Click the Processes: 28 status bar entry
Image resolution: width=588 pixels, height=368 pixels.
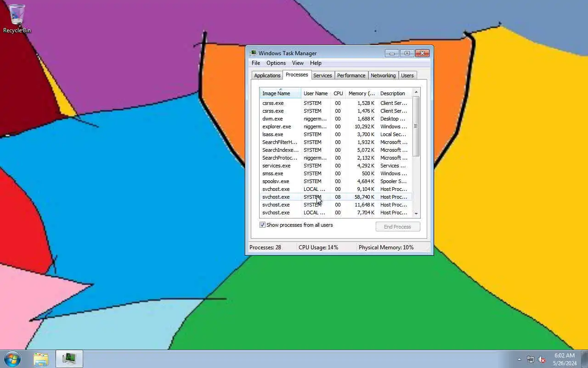pyautogui.click(x=265, y=247)
